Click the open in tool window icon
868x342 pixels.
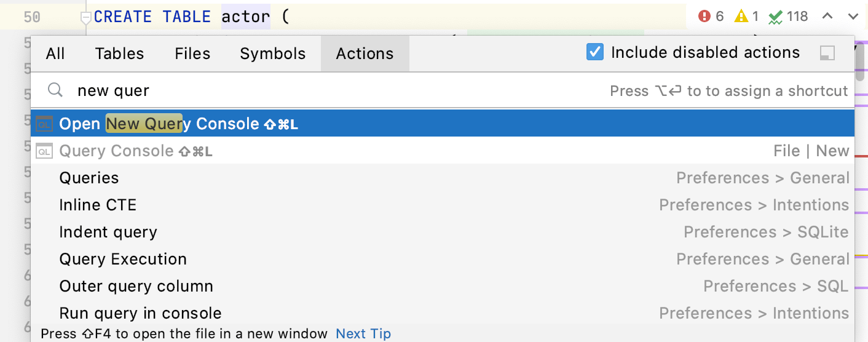[x=827, y=54]
